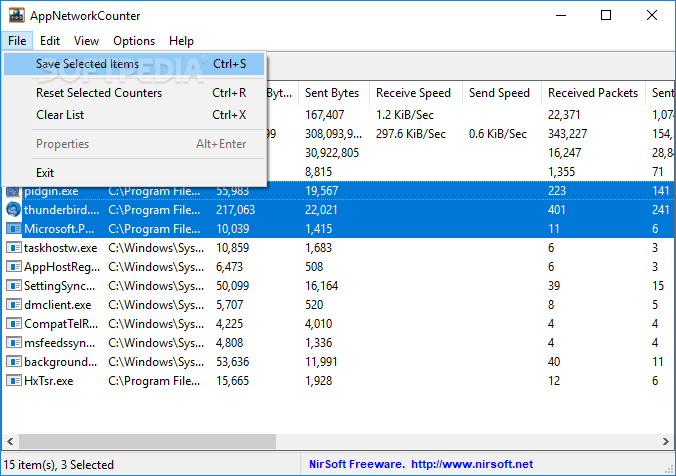Open the Help menu
The width and height of the screenshot is (676, 476).
click(x=181, y=41)
